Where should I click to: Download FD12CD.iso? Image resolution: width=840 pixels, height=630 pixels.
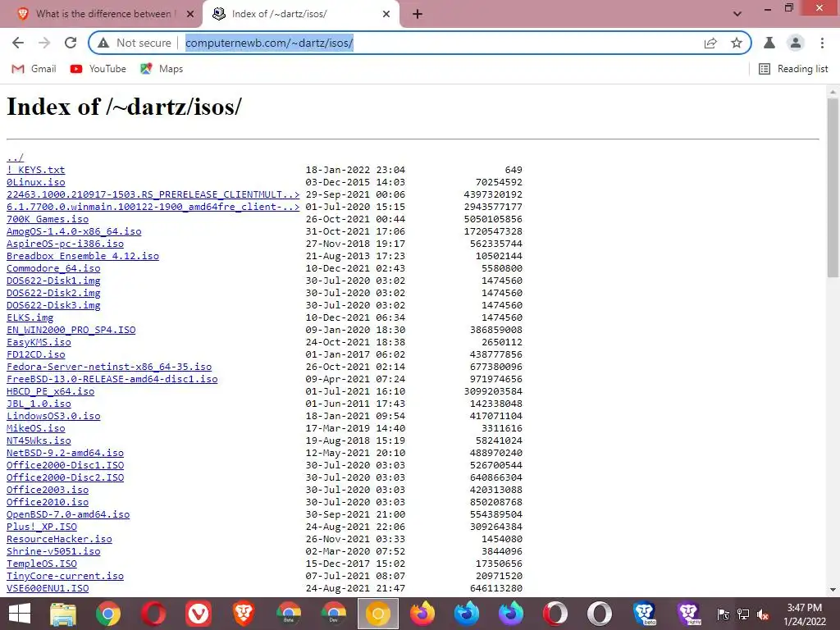click(x=35, y=354)
